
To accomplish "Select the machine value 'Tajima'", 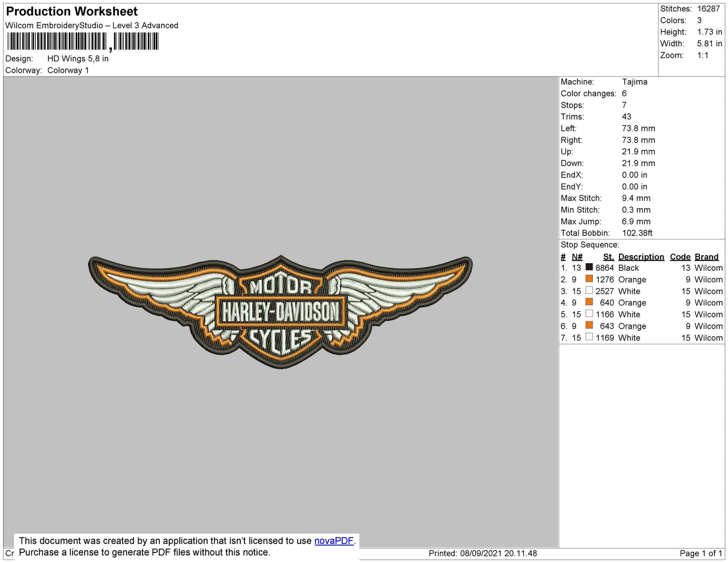I will [x=635, y=82].
